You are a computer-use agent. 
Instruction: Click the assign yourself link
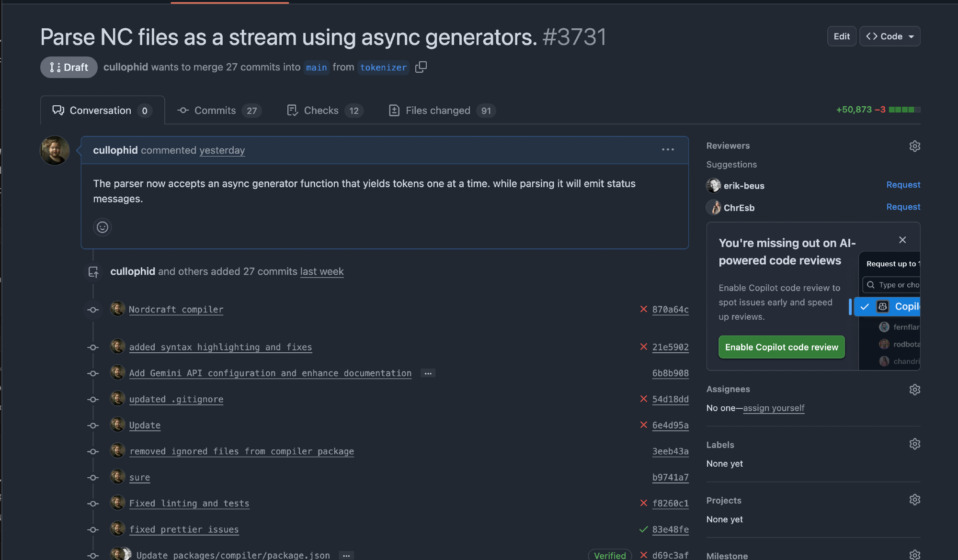(x=773, y=408)
